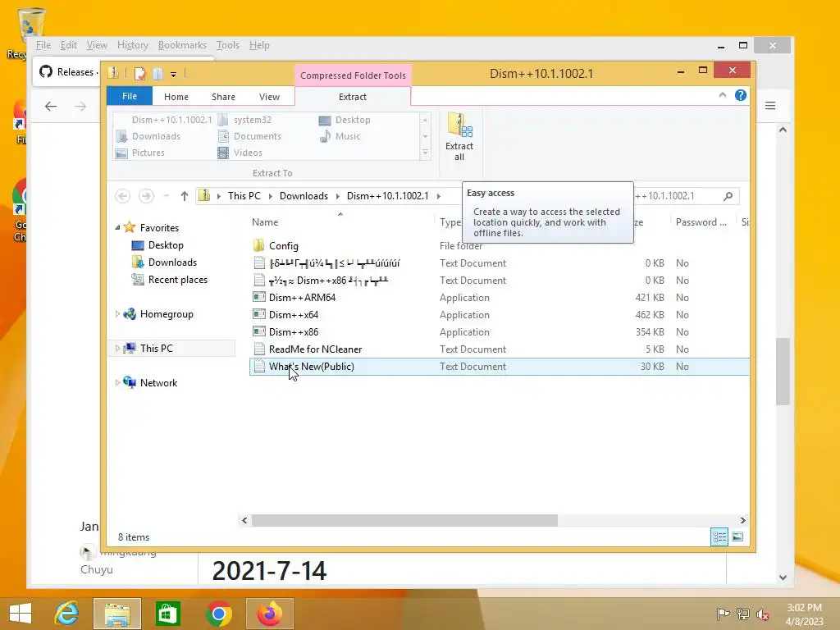840x630 pixels.
Task: Open Firefox Bookmarks menu
Action: pos(182,45)
